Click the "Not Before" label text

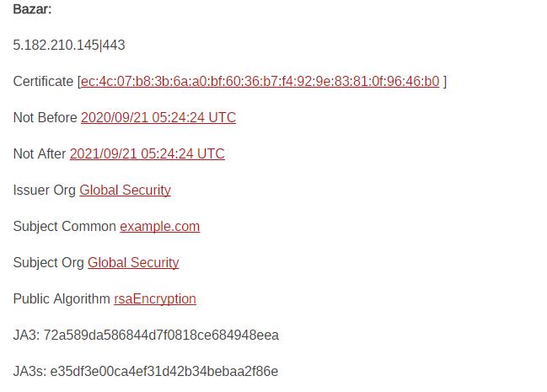click(45, 118)
